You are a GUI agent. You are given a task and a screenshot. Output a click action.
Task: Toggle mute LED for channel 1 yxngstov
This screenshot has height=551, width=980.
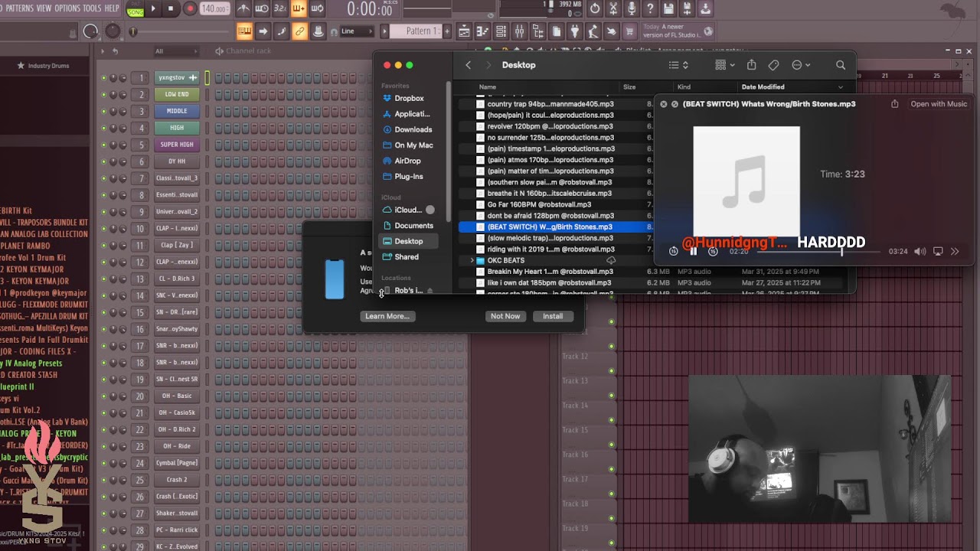point(104,77)
